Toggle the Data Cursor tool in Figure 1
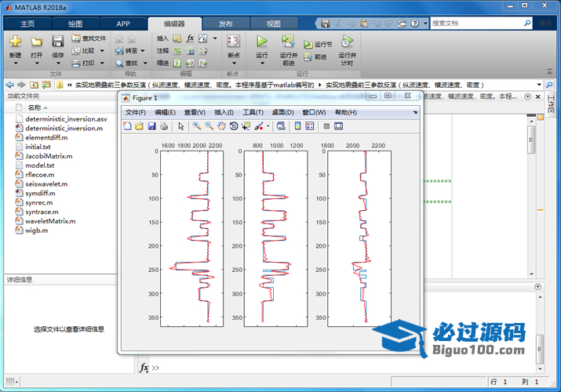561x392 pixels. [246, 125]
